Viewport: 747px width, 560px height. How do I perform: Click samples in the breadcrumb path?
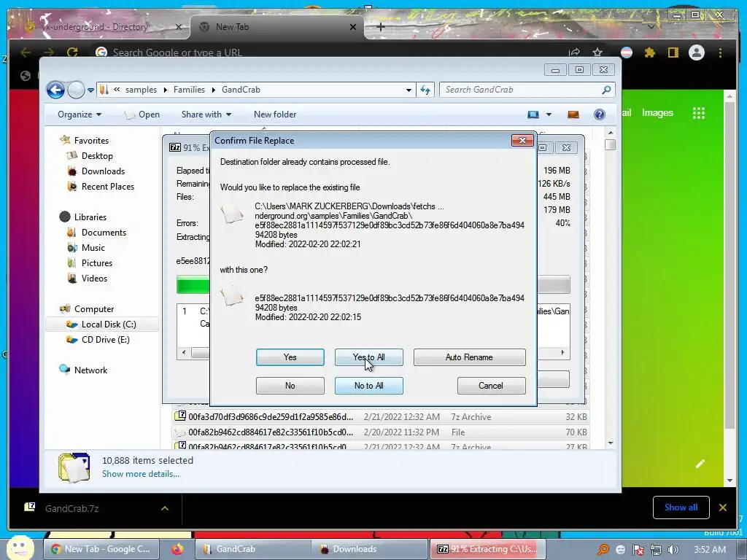coord(141,90)
